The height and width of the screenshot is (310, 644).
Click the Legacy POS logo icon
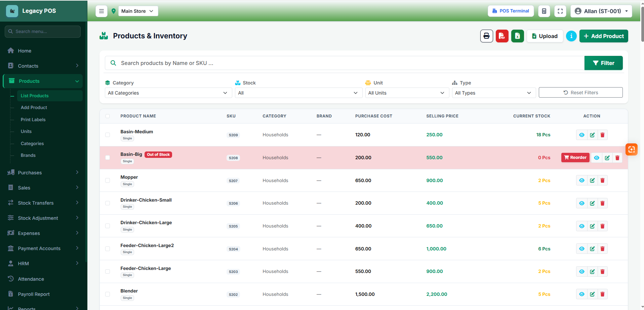(12, 11)
